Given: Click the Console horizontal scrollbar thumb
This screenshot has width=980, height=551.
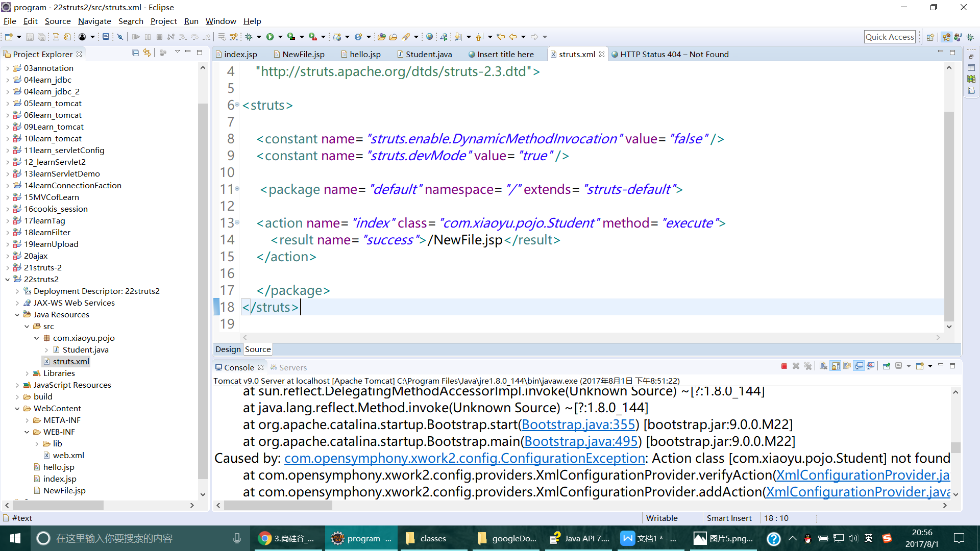Looking at the screenshot, I should 278,505.
